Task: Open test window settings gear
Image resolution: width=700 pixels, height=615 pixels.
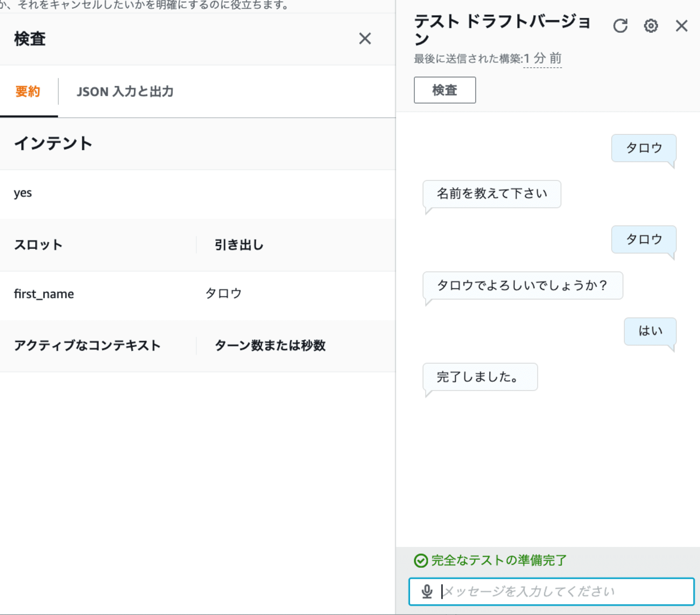Action: tap(651, 26)
